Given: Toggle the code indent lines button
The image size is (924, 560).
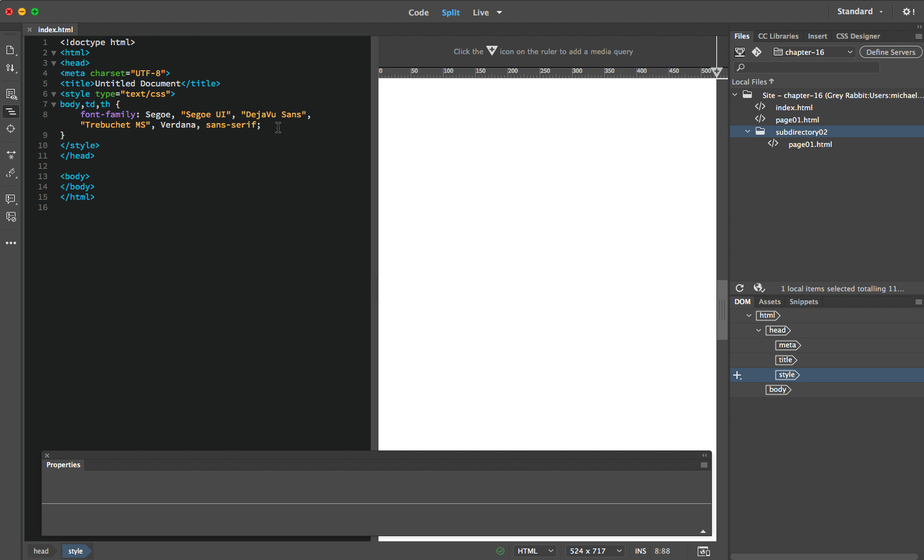Looking at the screenshot, I should click(11, 111).
